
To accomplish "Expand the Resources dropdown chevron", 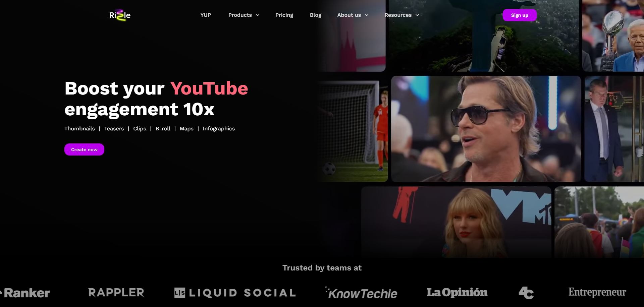I will pos(417,15).
